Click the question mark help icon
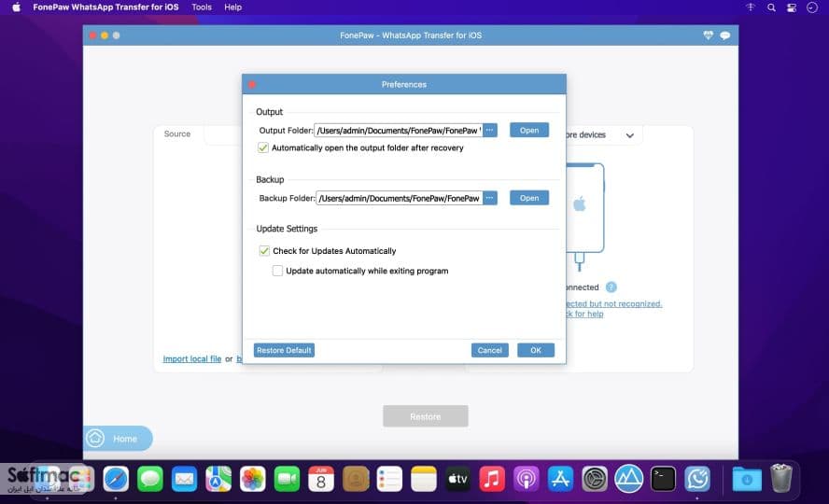The width and height of the screenshot is (829, 504). pos(611,287)
